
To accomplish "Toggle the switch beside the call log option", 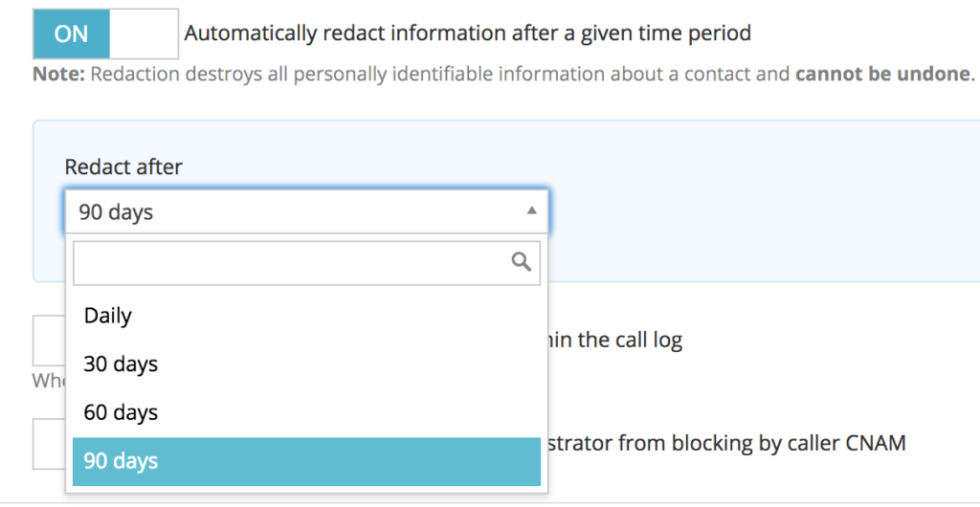I will pos(49,341).
